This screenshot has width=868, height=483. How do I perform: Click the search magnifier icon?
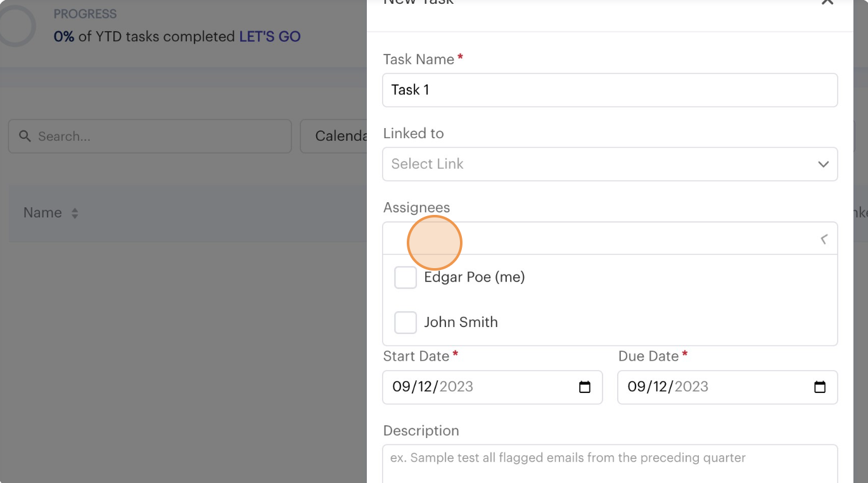(x=25, y=136)
